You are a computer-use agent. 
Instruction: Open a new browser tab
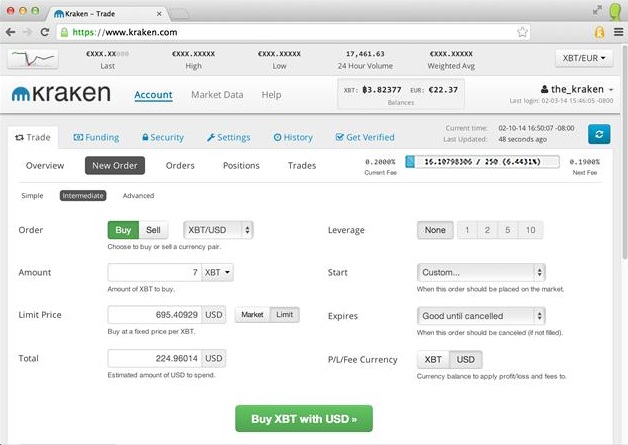pos(179,14)
